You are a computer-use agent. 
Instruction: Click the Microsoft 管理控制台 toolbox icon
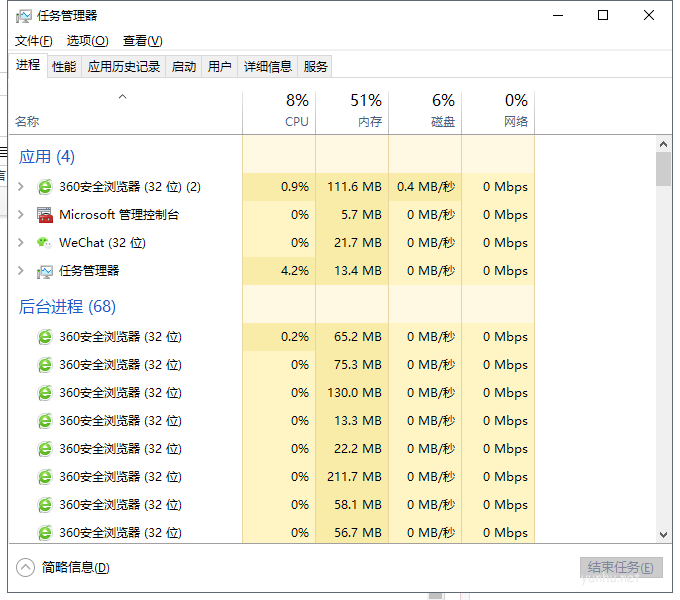[x=45, y=215]
